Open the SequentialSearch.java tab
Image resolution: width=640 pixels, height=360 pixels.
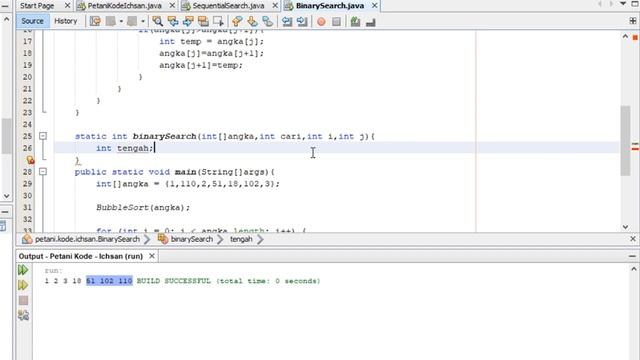coord(228,6)
